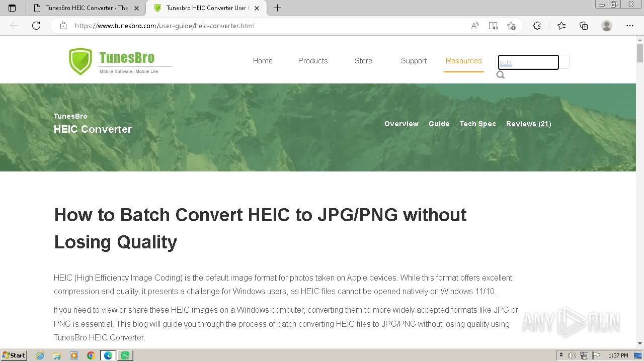644x362 pixels.
Task: Open a new browser tab
Action: pyautogui.click(x=277, y=8)
